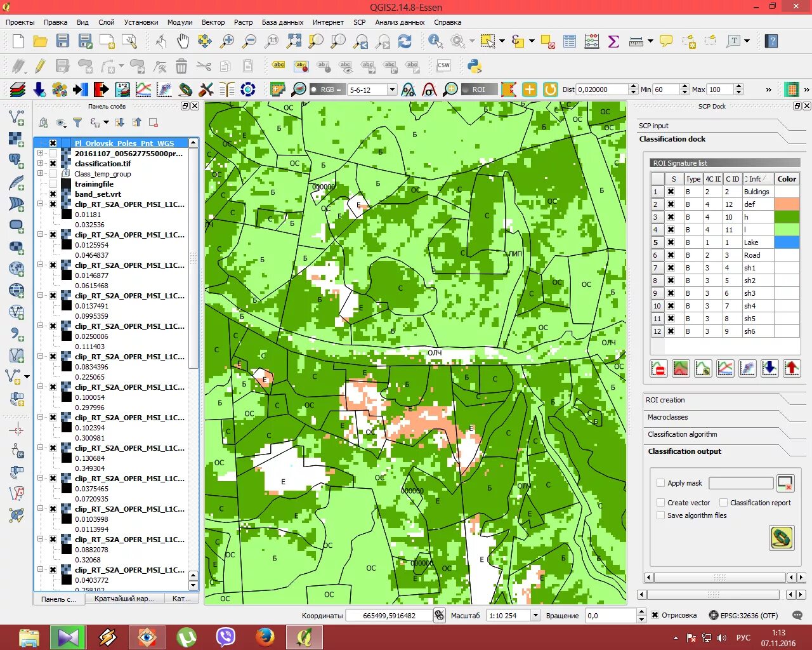This screenshot has height=650, width=812.
Task: Open the select features tool dropdown arrow
Action: point(502,41)
